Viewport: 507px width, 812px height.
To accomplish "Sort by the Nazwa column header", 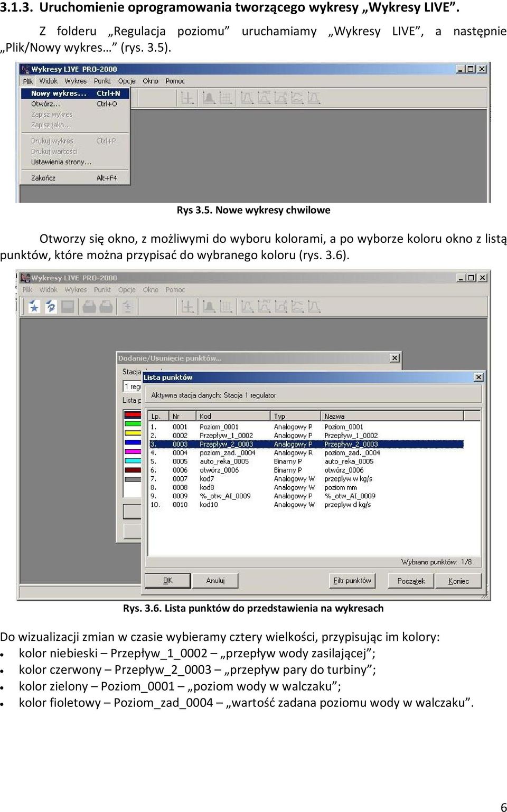I will [392, 416].
